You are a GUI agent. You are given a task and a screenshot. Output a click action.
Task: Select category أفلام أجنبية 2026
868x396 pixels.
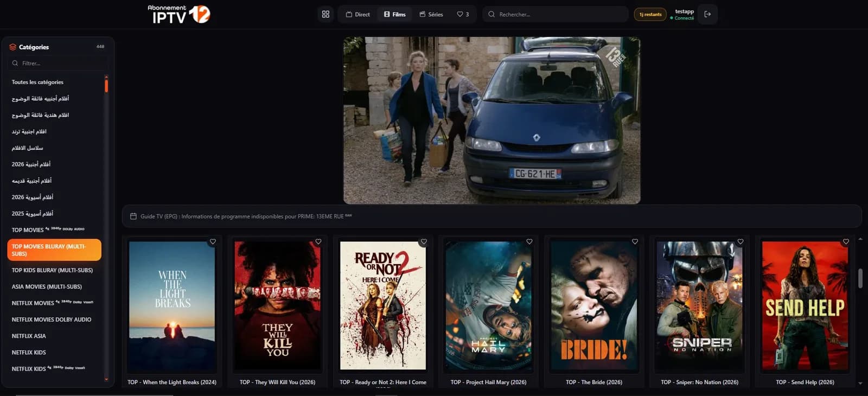[54, 164]
